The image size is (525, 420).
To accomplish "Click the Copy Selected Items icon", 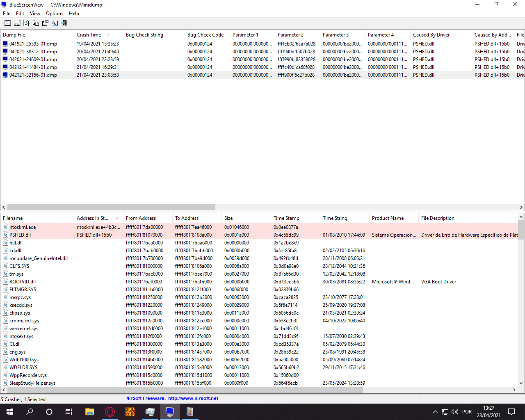I will [x=36, y=23].
